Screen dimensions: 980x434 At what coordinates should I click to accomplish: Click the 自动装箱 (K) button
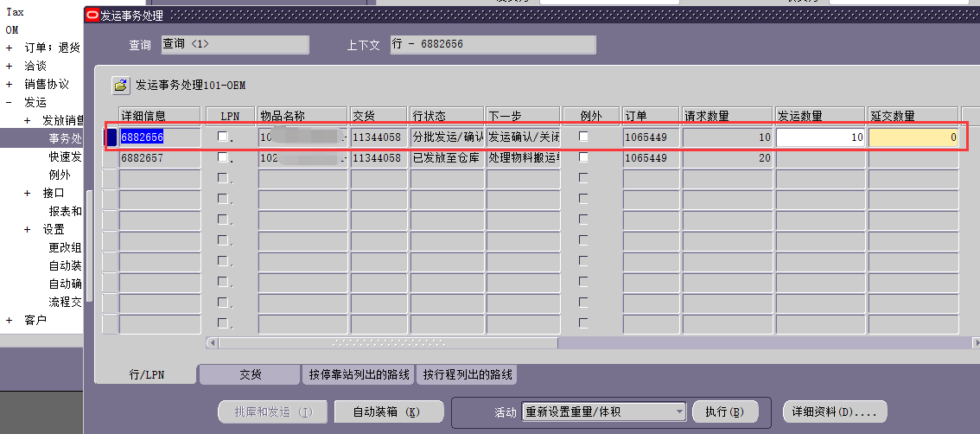(387, 412)
